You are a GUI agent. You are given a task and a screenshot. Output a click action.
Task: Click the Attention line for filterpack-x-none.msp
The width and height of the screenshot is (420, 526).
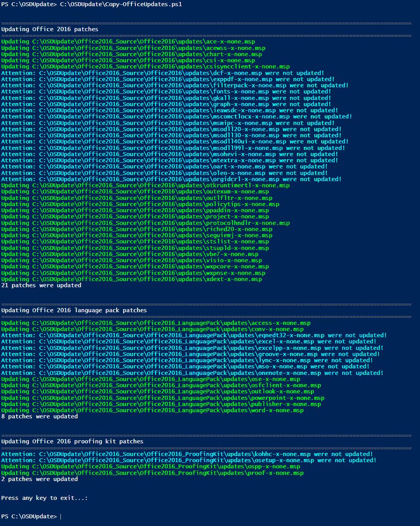175,85
